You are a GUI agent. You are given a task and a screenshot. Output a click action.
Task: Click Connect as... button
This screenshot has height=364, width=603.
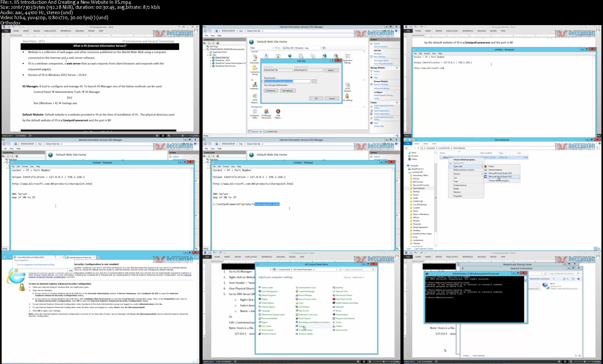(271, 91)
